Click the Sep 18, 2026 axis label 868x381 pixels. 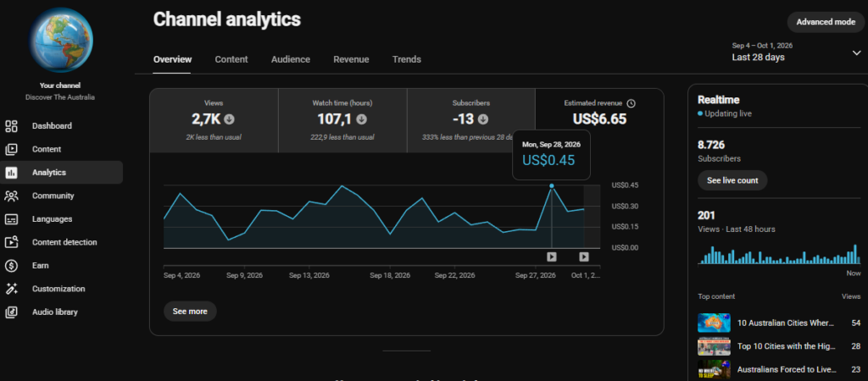[390, 275]
